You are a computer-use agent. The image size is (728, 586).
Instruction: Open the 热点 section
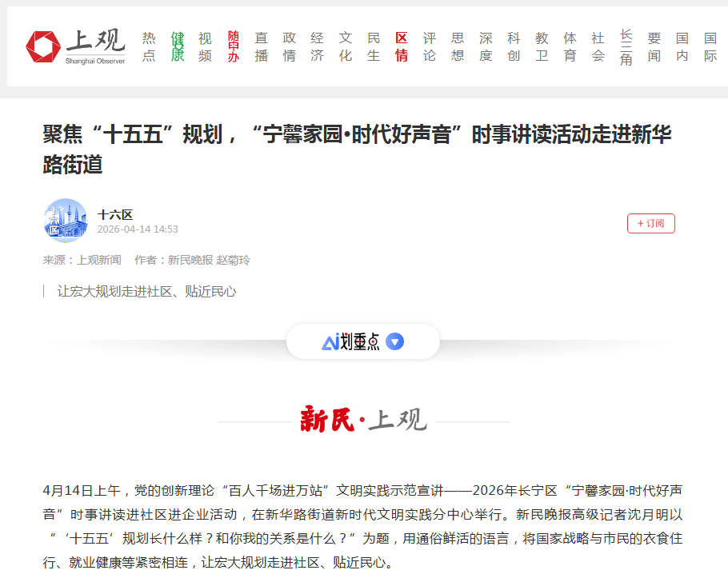point(148,45)
